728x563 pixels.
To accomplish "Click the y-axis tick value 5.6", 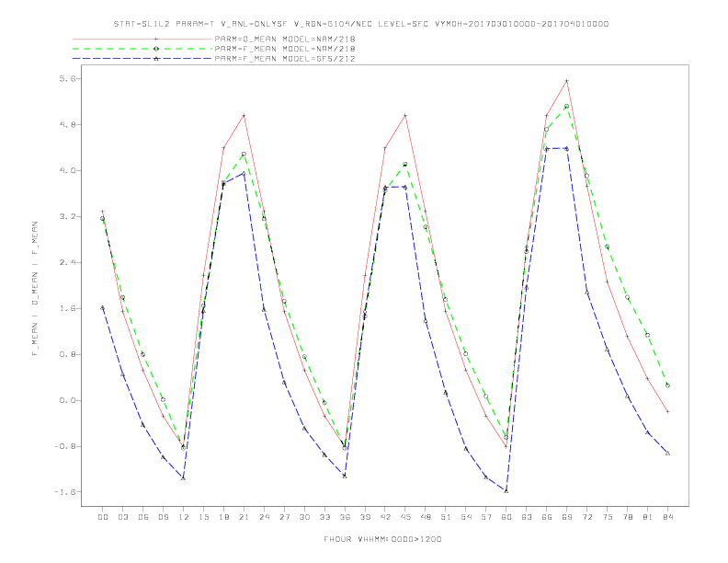I will pyautogui.click(x=66, y=79).
